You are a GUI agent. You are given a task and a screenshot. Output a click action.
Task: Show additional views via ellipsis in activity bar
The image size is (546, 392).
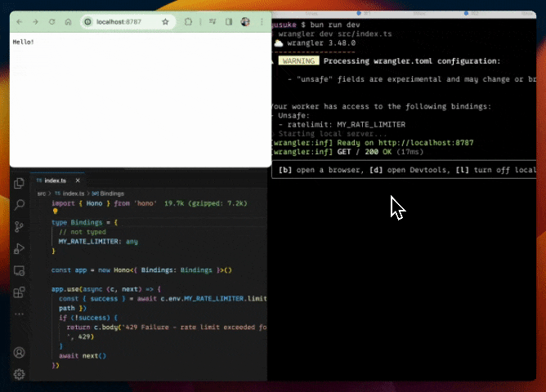[x=19, y=314]
